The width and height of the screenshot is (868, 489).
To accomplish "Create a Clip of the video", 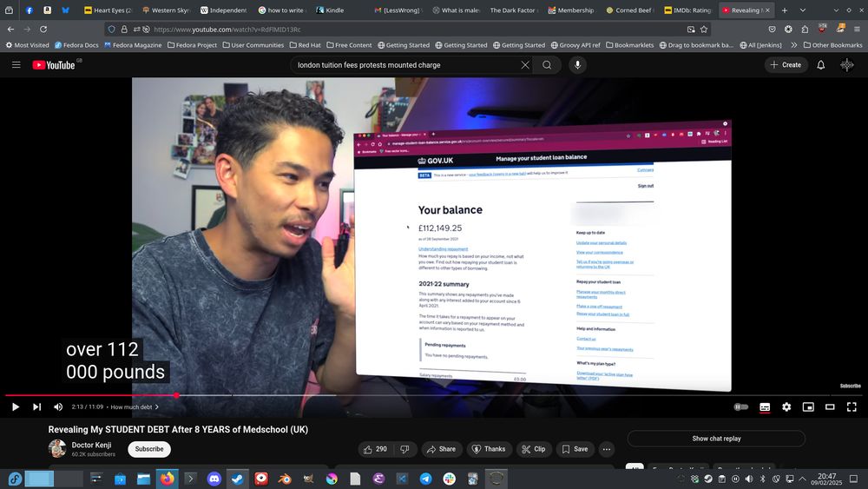I will coord(534,449).
